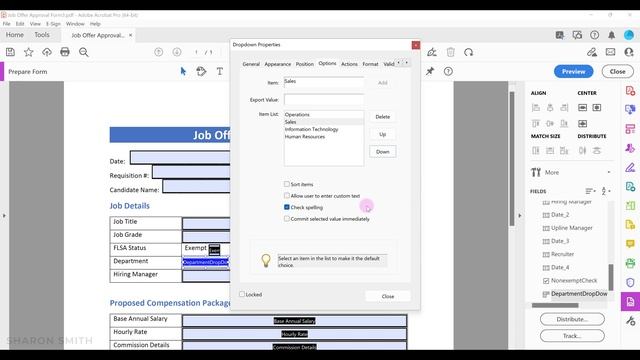Enable Commit selected value immediately
This screenshot has height=360, width=640.
pyautogui.click(x=287, y=219)
